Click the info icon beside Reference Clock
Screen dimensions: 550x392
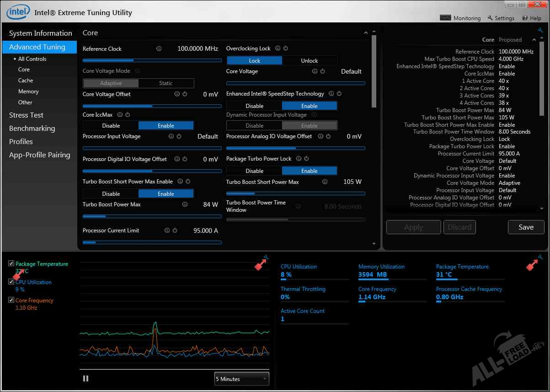click(x=159, y=48)
